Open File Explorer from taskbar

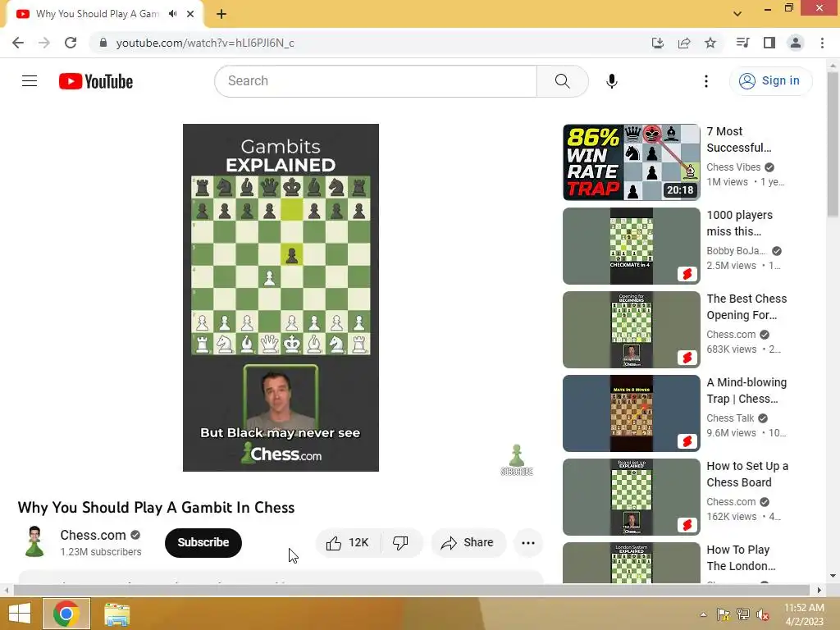point(116,614)
